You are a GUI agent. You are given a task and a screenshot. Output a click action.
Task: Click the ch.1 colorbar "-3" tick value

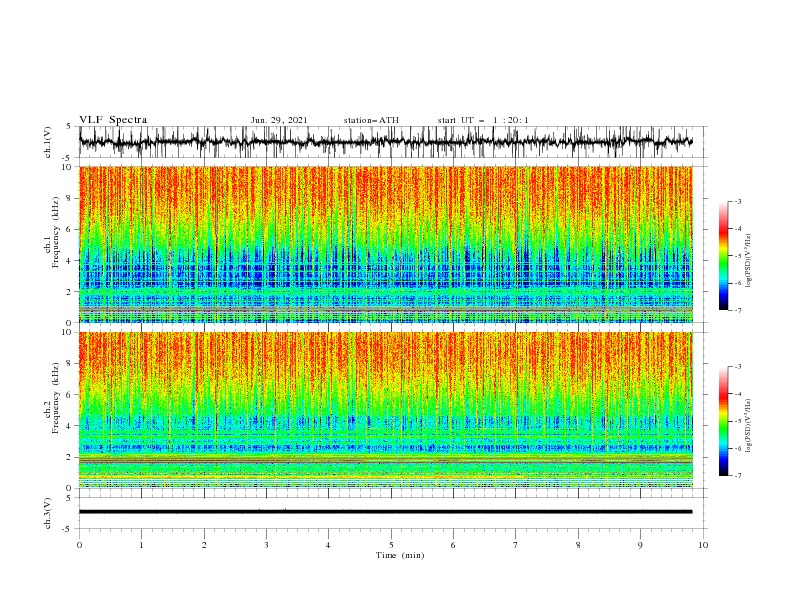point(737,201)
